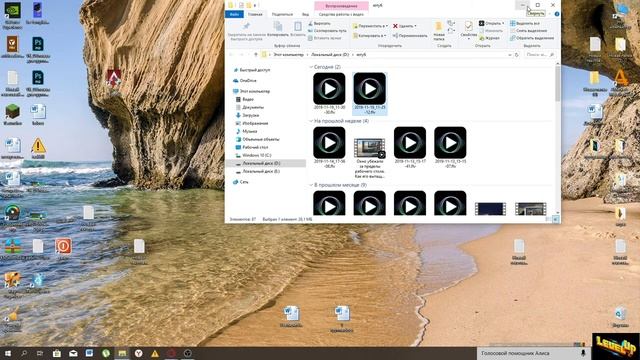Click the folder search field
This screenshot has width=640, height=360.
click(x=539, y=55)
